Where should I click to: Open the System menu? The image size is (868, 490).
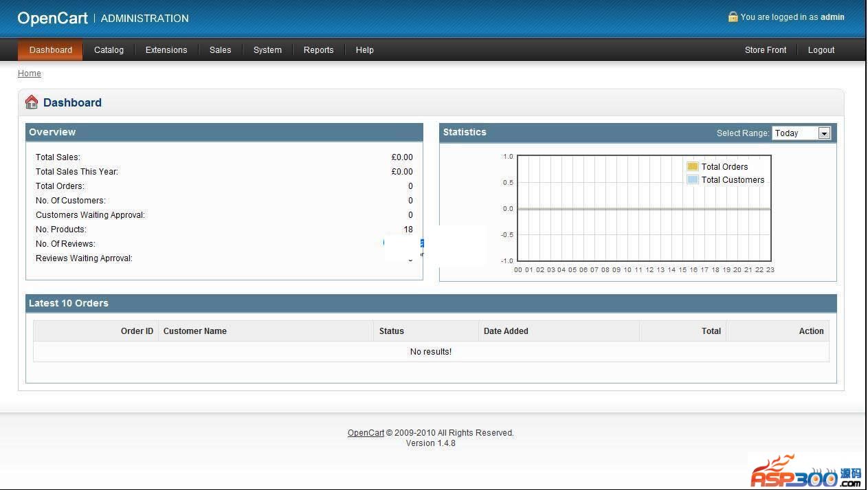pyautogui.click(x=267, y=50)
